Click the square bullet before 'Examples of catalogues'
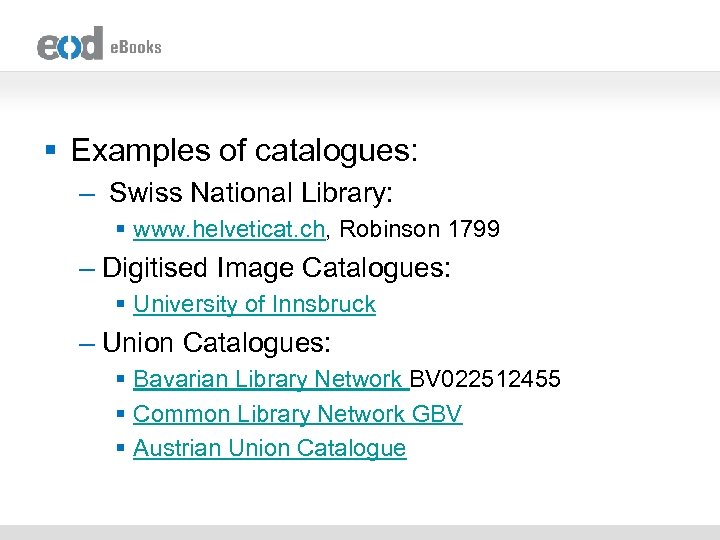 point(49,152)
